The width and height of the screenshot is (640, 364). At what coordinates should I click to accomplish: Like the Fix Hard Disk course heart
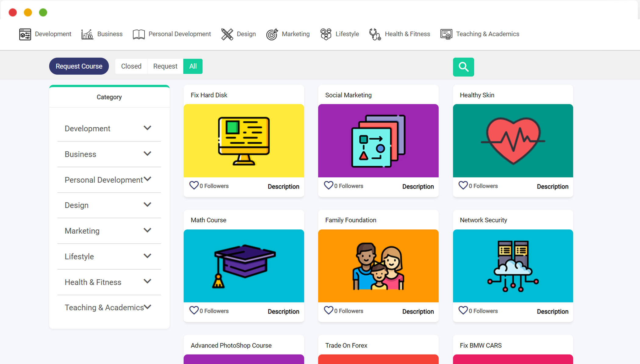tap(194, 185)
